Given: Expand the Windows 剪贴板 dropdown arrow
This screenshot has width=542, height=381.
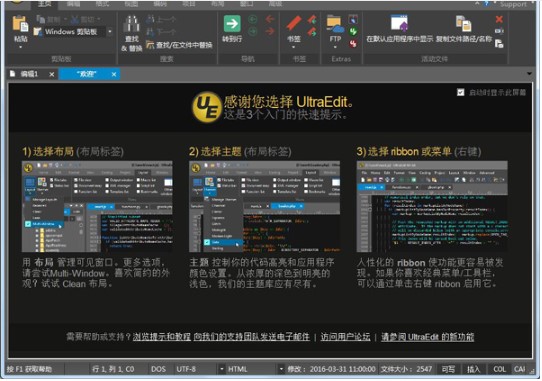Looking at the screenshot, I should point(110,31).
